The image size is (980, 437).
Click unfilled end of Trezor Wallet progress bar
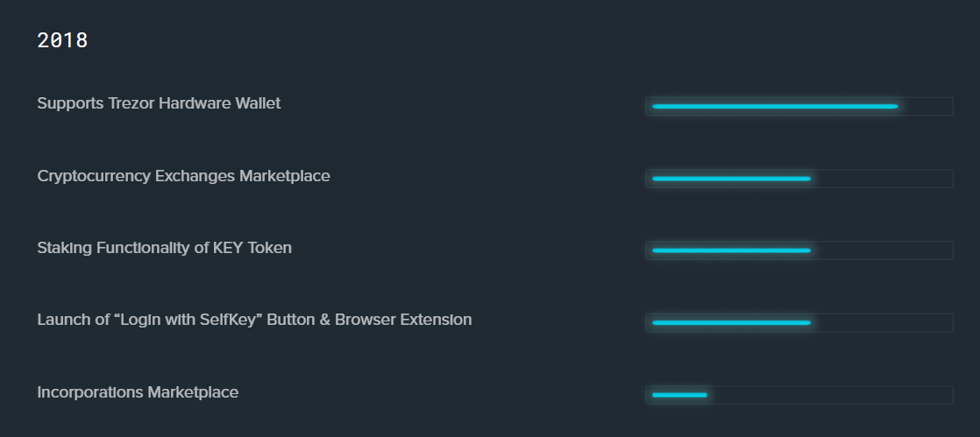click(x=925, y=107)
